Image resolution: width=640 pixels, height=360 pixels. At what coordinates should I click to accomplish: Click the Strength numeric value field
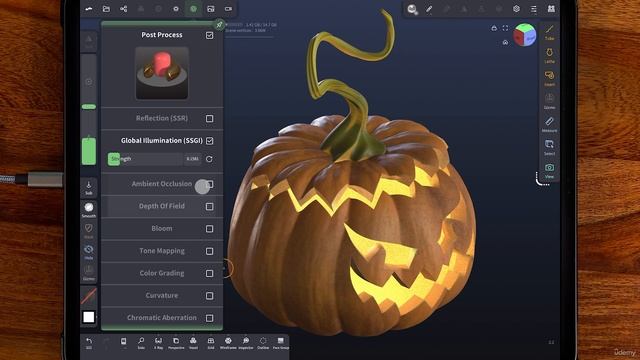(x=193, y=159)
